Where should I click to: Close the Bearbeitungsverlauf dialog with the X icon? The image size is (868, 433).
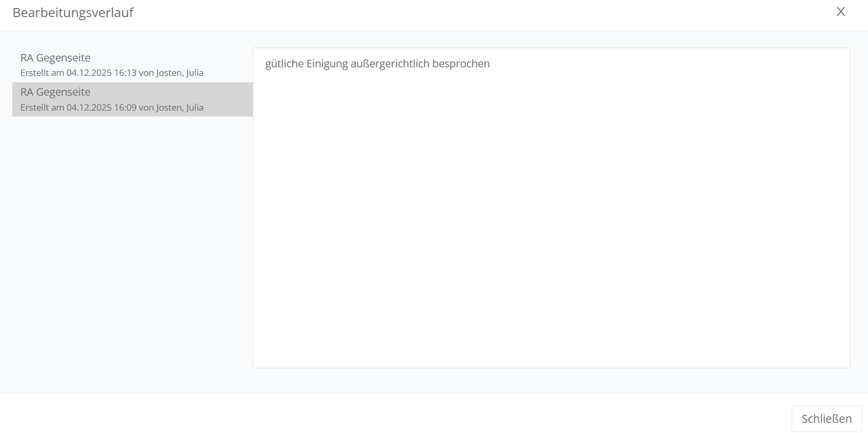click(841, 12)
